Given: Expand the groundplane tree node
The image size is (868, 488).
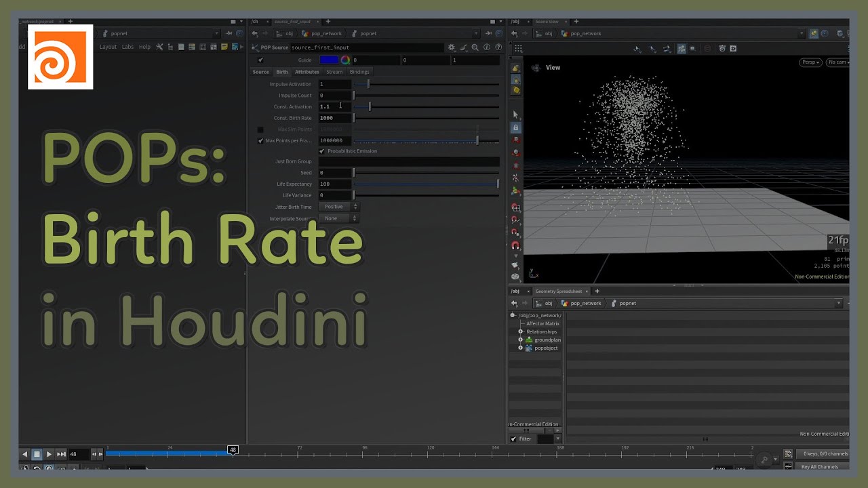Looking at the screenshot, I should coord(521,340).
